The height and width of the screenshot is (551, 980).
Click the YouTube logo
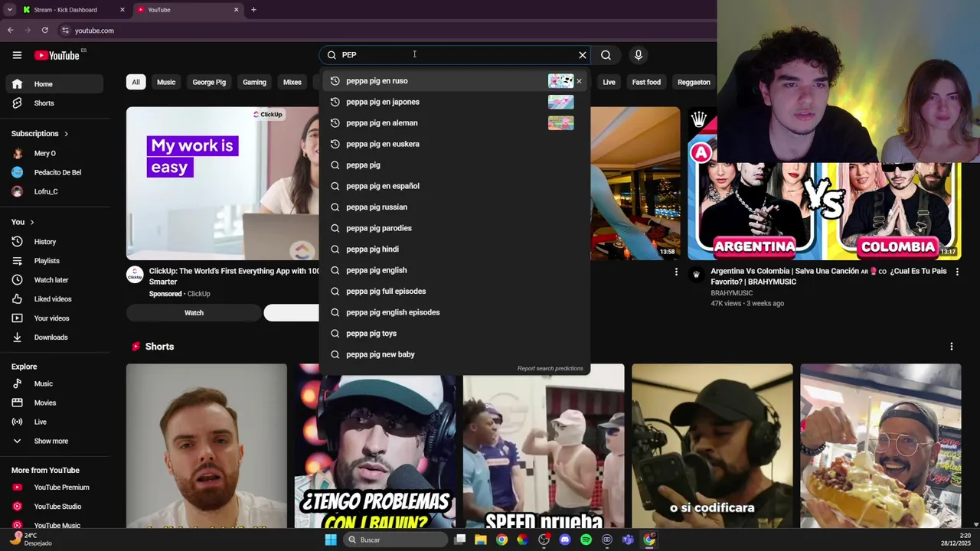(57, 55)
